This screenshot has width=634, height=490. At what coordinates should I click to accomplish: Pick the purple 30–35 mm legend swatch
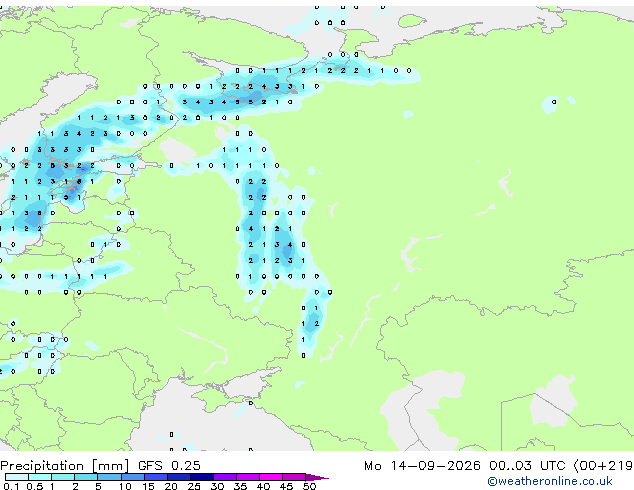point(225,477)
